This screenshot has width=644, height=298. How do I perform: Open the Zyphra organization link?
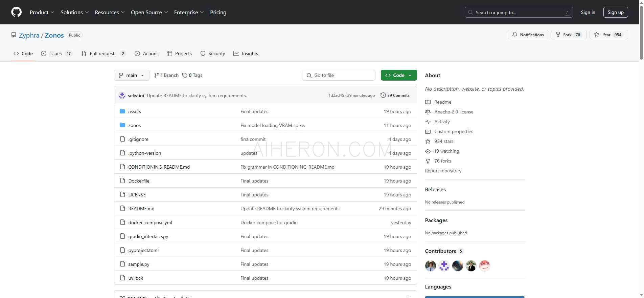(29, 35)
